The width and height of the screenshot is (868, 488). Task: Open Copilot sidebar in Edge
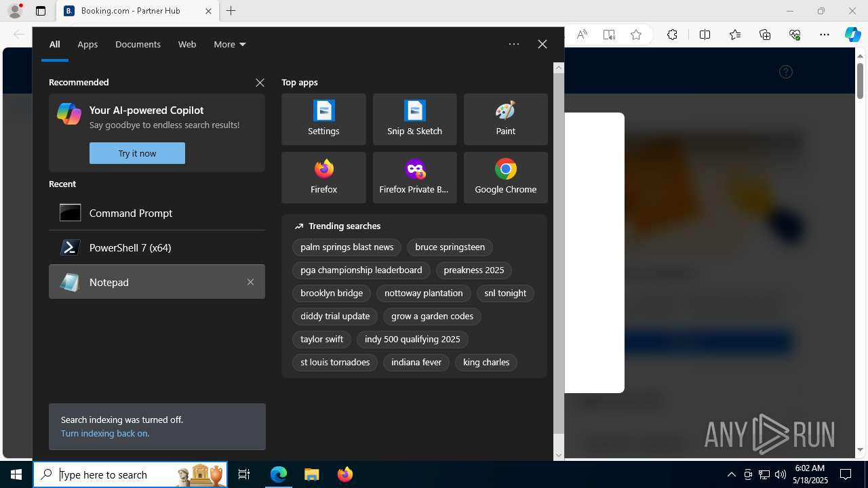853,35
